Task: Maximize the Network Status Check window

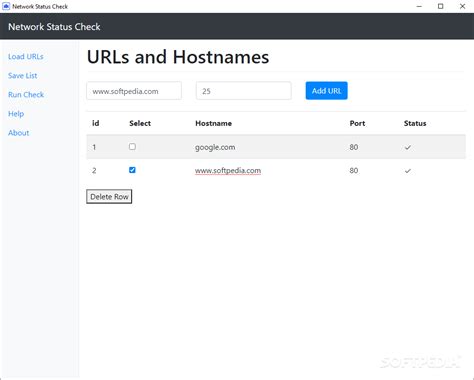Action: 441,6
